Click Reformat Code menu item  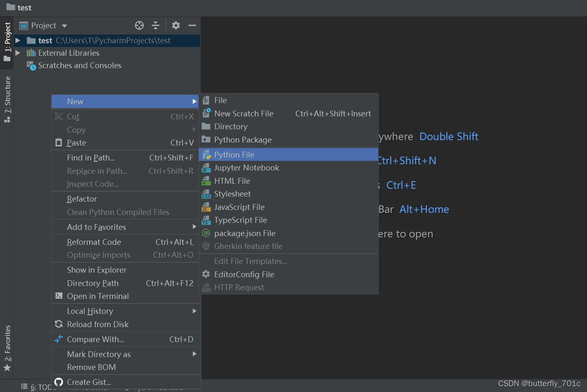tap(125, 242)
